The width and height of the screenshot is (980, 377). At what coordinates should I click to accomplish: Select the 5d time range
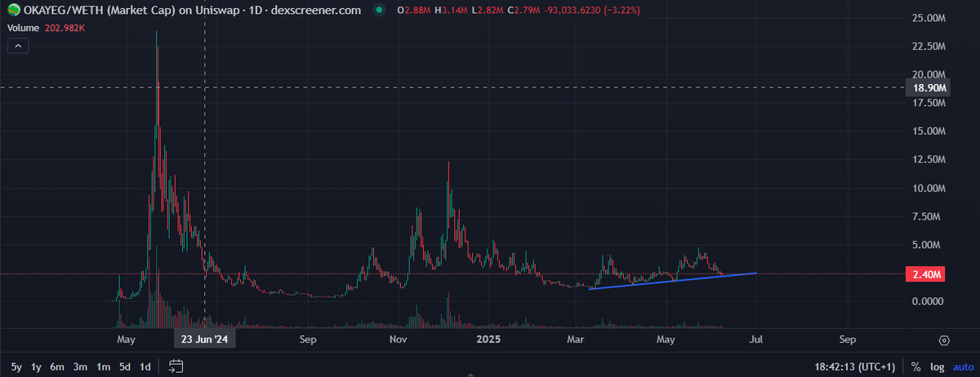[125, 366]
